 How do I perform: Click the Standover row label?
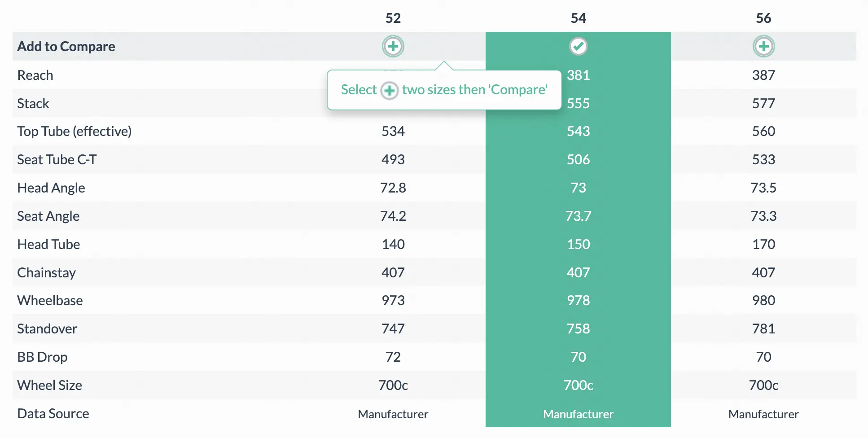[47, 328]
